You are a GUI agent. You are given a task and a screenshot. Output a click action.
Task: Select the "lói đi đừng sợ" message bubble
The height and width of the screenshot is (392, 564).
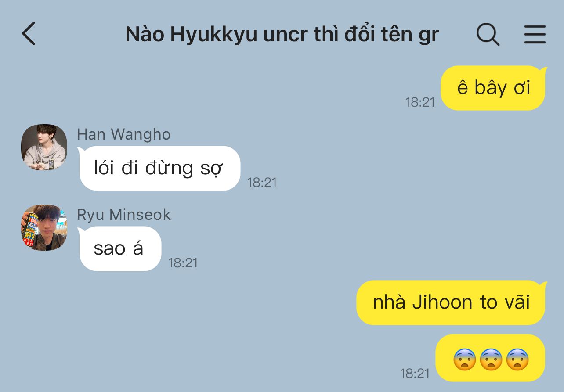tap(159, 168)
